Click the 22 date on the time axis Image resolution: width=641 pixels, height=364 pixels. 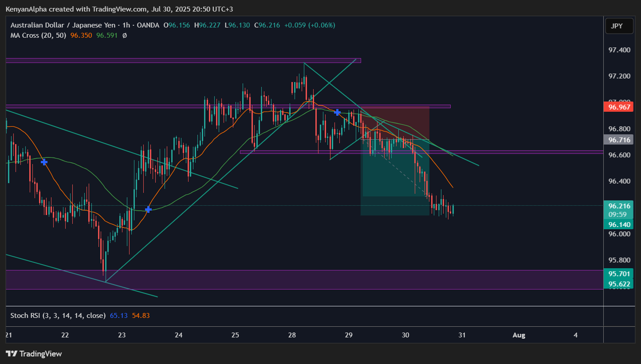(x=65, y=335)
